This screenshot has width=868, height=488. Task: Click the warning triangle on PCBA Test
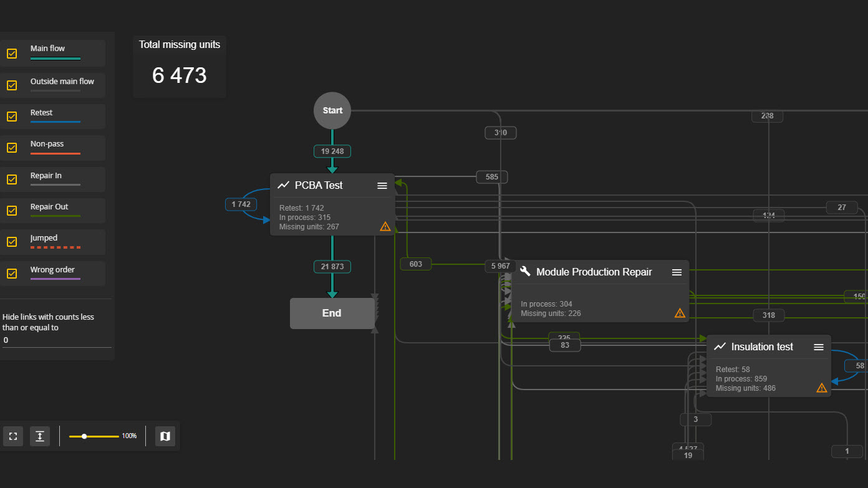click(385, 226)
